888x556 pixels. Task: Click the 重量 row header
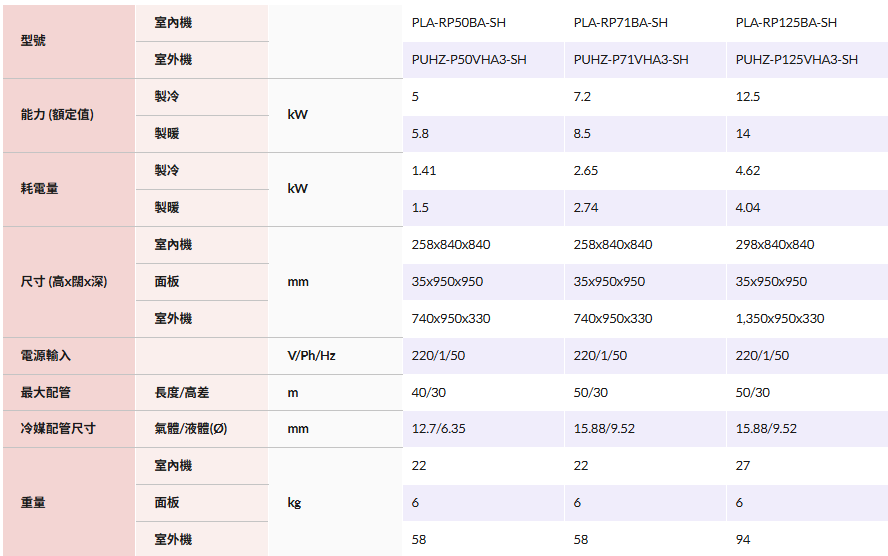point(69,502)
